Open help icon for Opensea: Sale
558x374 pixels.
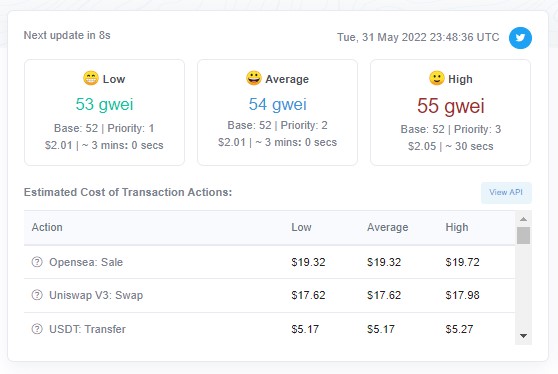pos(37,262)
